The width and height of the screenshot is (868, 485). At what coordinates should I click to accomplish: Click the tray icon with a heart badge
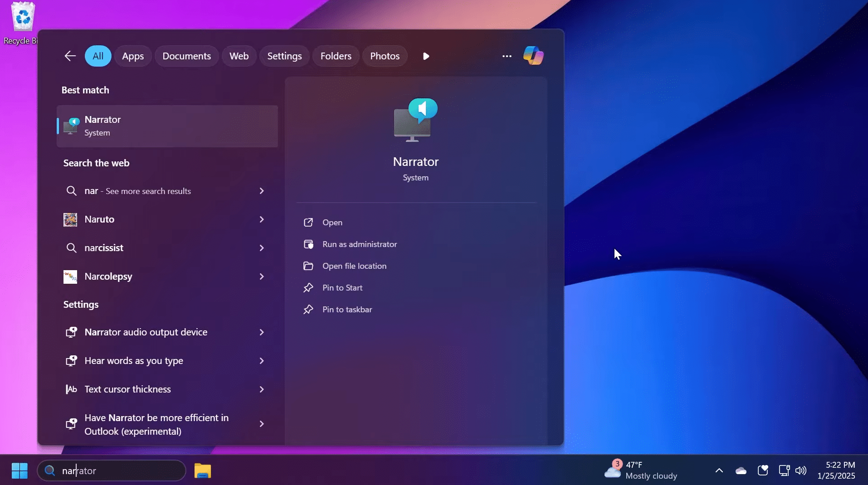[763, 470]
